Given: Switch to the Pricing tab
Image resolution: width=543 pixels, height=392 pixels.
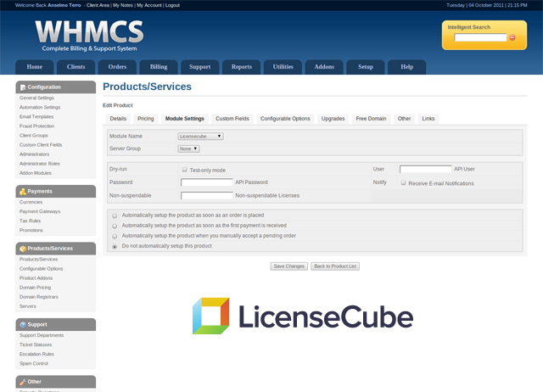Looking at the screenshot, I should point(146,119).
